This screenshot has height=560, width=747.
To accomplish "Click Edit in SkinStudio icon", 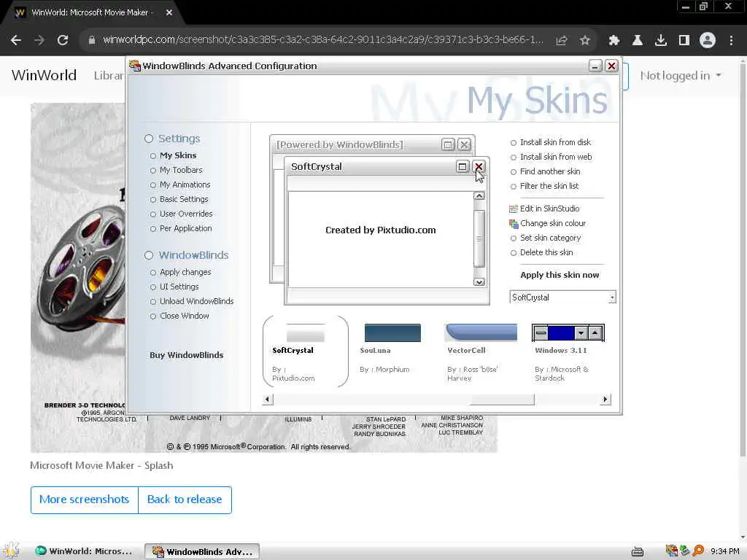I will click(x=513, y=209).
